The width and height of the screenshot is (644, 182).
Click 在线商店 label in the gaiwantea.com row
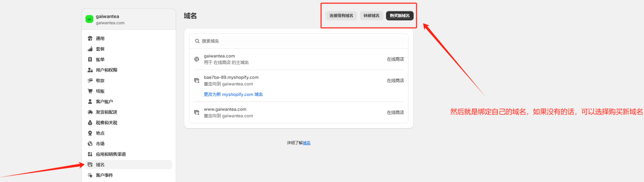click(x=395, y=59)
